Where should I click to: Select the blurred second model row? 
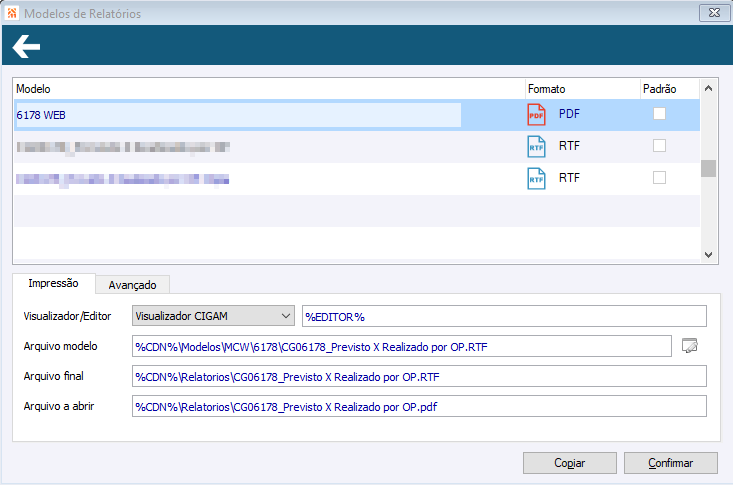(357, 147)
